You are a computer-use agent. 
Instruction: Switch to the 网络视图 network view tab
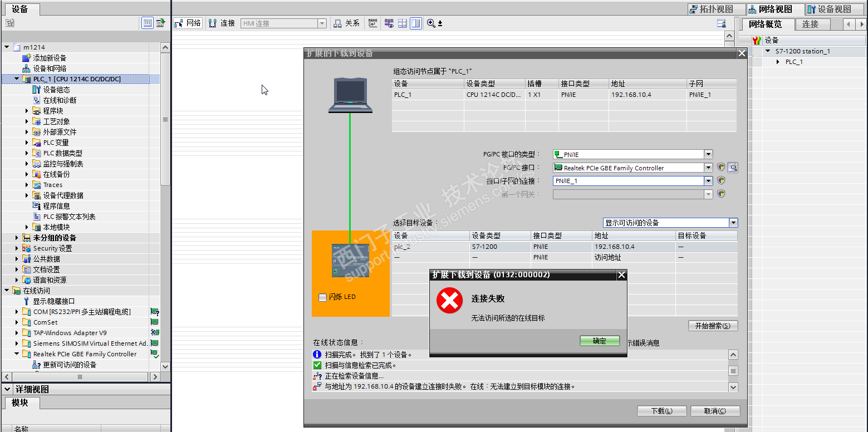777,9
